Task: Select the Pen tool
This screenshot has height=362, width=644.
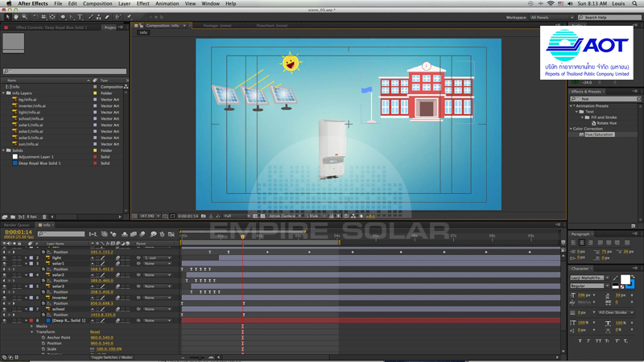Action: [x=72, y=17]
